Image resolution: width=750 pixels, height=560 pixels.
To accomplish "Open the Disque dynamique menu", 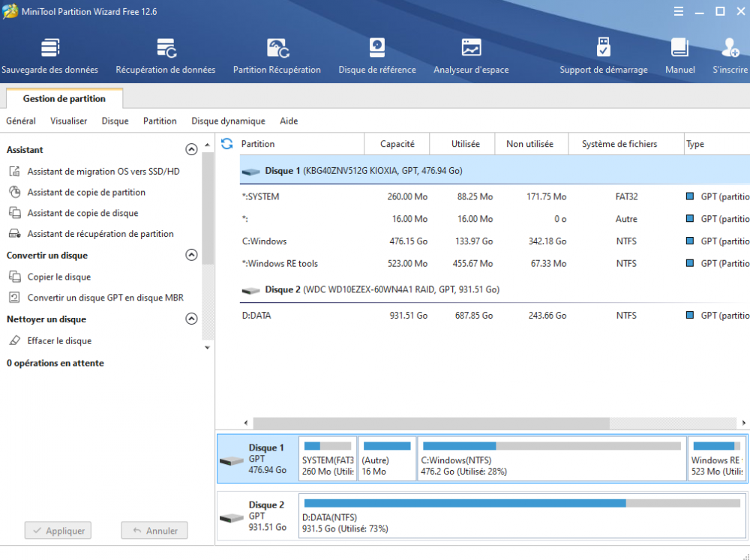I will 228,121.
